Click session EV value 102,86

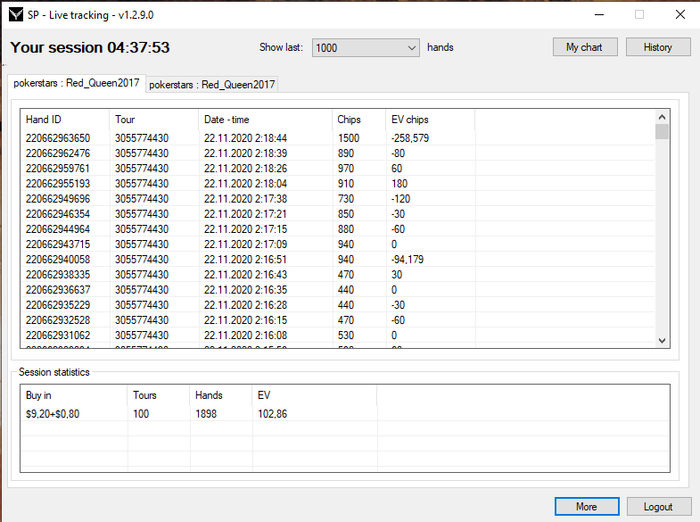(272, 414)
